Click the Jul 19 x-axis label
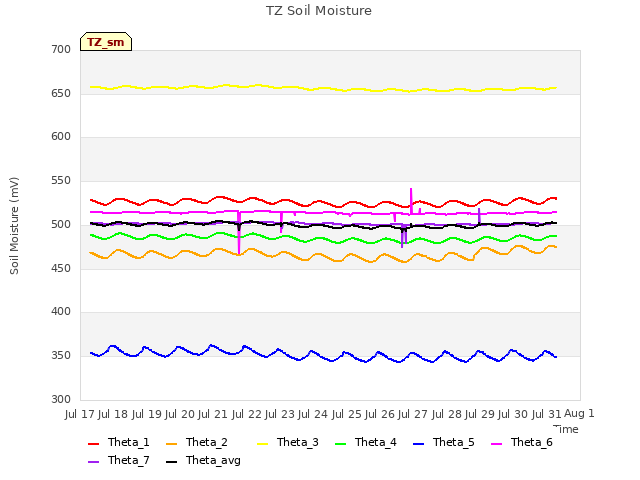 (147, 414)
